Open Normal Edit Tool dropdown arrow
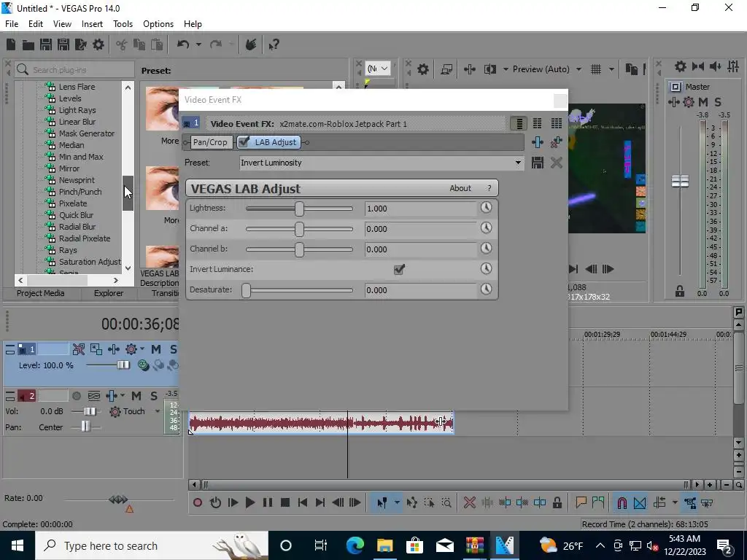 tap(397, 502)
